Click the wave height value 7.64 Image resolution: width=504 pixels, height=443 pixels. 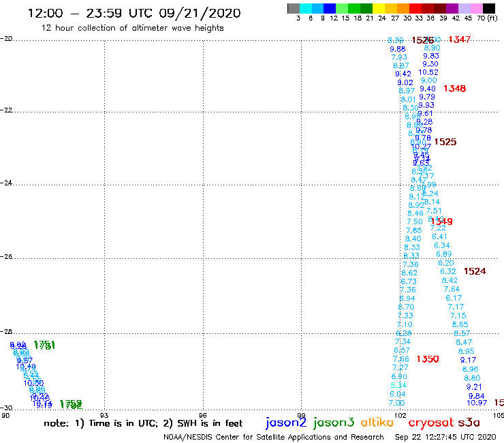click(452, 289)
